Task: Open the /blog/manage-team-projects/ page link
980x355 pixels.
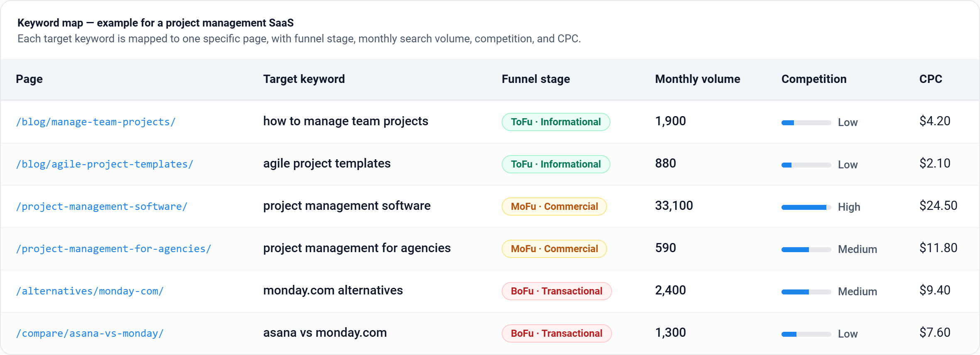Action: click(x=96, y=122)
